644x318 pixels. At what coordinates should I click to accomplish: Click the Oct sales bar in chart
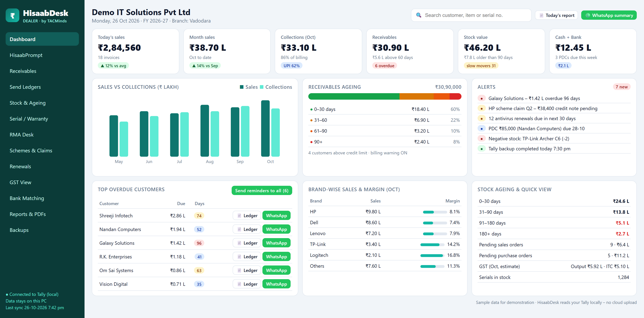[265, 128]
